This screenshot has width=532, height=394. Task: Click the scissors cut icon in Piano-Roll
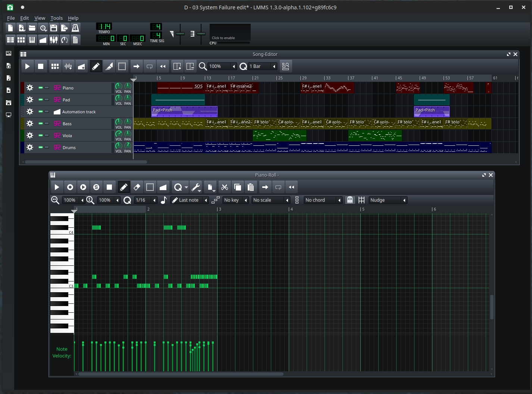[225, 187]
